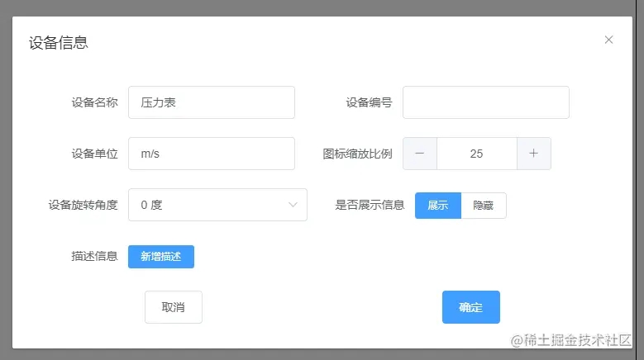Select 隐藏 for 是否展示信息
The width and height of the screenshot is (644, 360).
point(484,206)
